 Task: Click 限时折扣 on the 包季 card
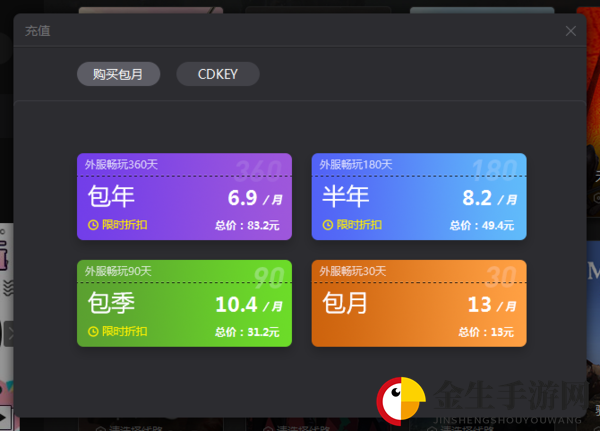[125, 331]
